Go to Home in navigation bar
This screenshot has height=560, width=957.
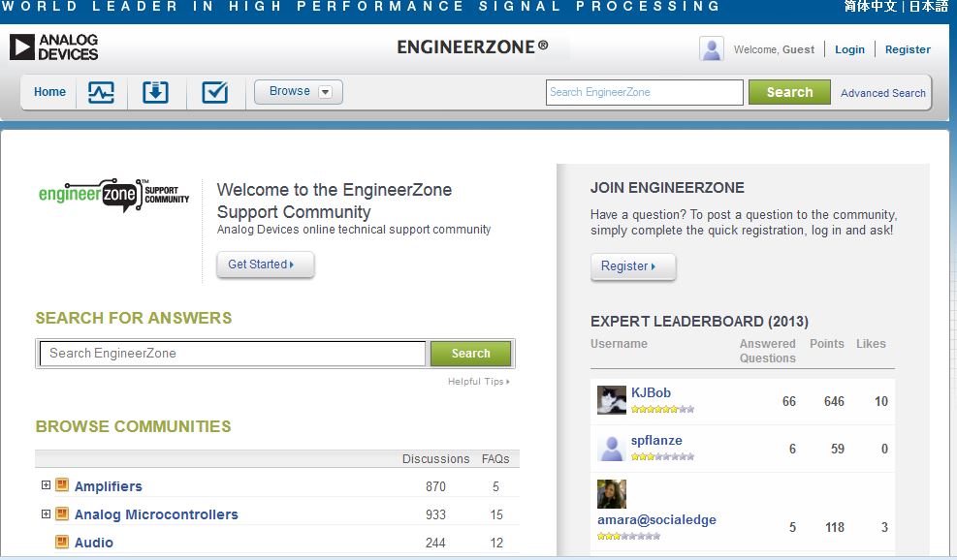tap(49, 92)
